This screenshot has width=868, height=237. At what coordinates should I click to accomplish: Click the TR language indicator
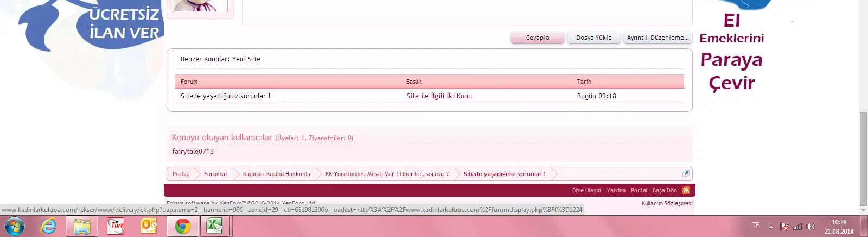point(756,225)
